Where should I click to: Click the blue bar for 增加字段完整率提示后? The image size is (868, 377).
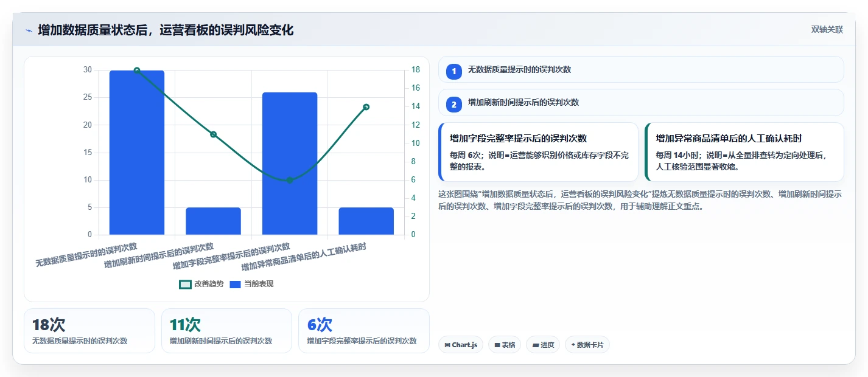coord(290,164)
